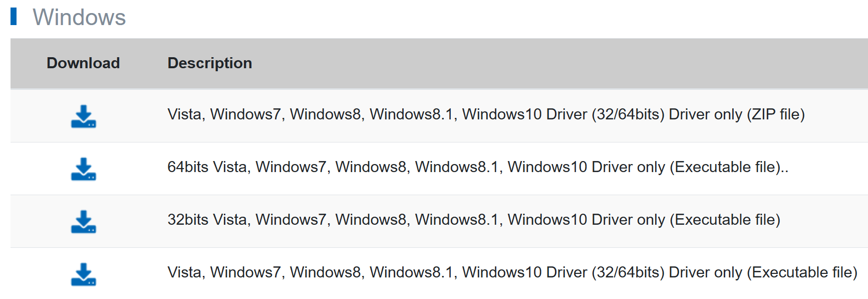Click the 32/64bits ZIP file driver description

tap(485, 114)
